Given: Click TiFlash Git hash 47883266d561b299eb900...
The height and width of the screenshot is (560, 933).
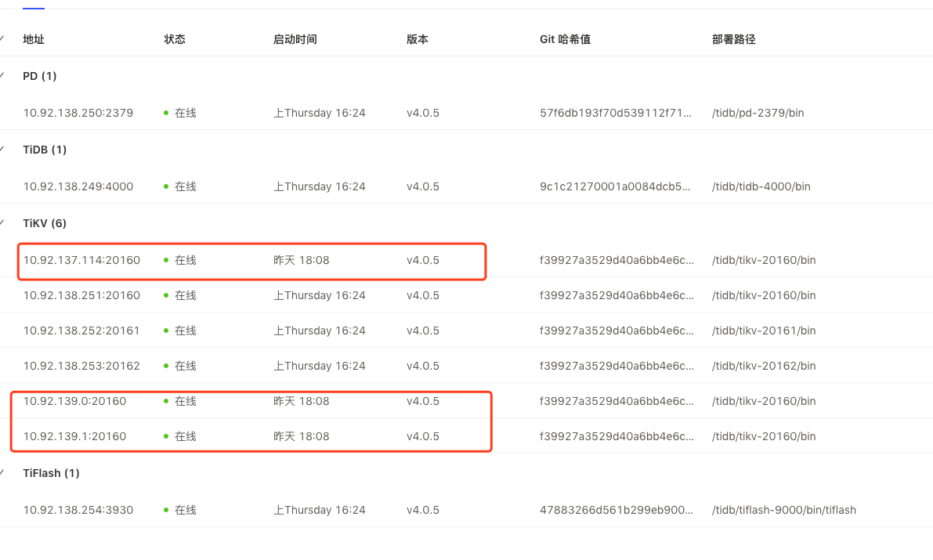Looking at the screenshot, I should pos(617,510).
